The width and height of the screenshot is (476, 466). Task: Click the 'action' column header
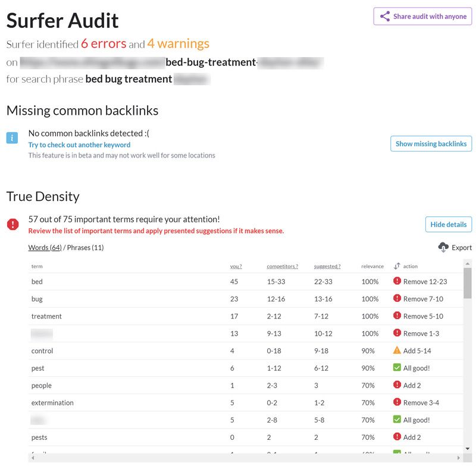pyautogui.click(x=410, y=266)
